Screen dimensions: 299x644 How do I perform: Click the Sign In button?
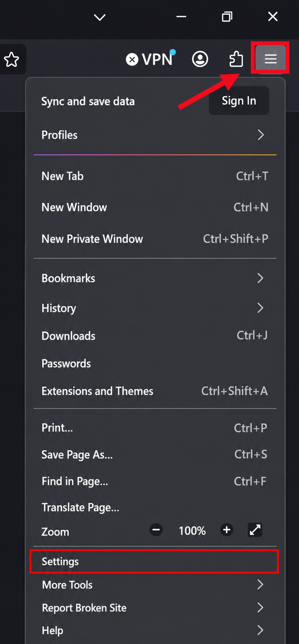point(239,101)
